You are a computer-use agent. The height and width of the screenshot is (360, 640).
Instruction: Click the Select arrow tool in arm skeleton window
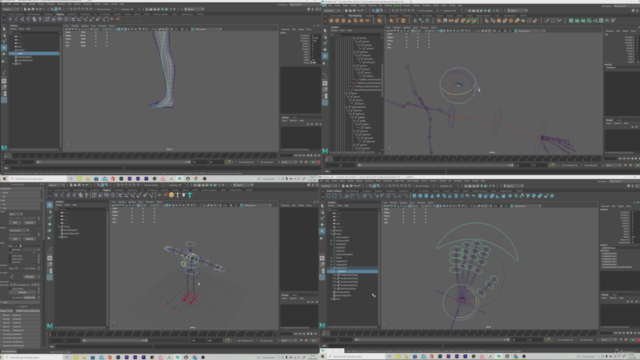[x=325, y=30]
